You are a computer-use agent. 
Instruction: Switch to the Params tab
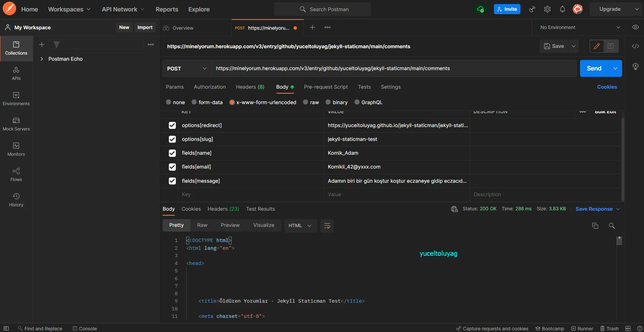point(175,87)
